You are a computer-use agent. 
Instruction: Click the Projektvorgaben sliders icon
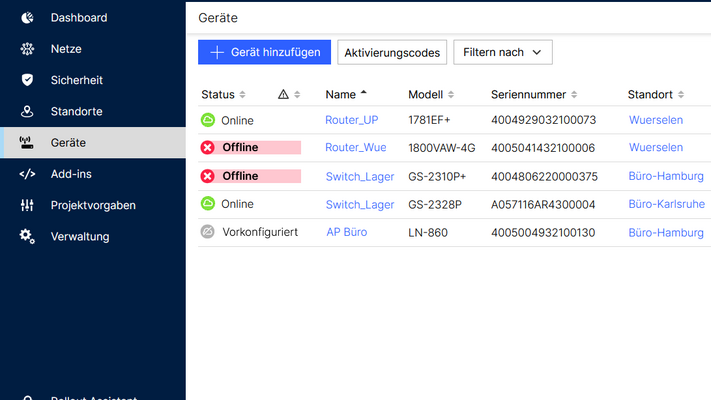[x=27, y=205]
